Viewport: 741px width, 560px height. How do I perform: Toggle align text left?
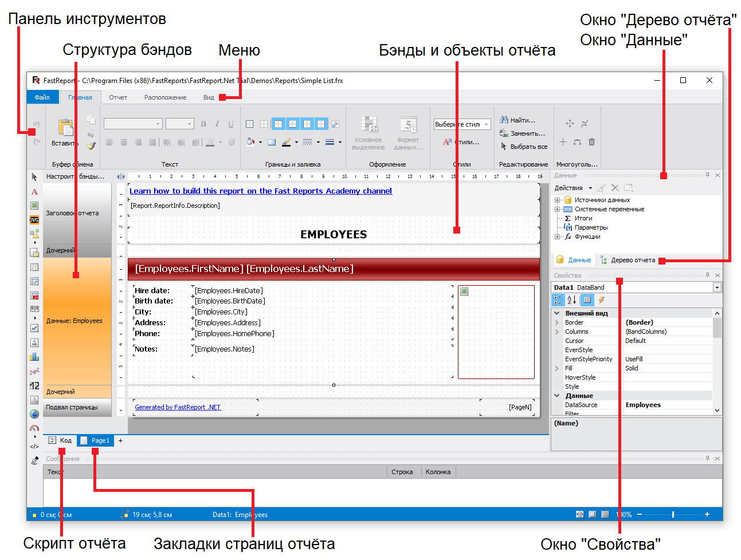109,142
